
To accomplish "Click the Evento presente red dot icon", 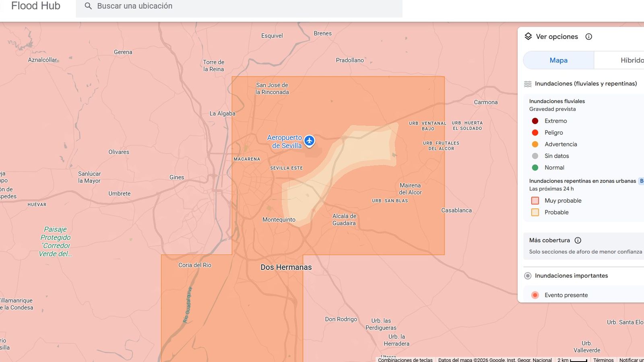I will [535, 295].
